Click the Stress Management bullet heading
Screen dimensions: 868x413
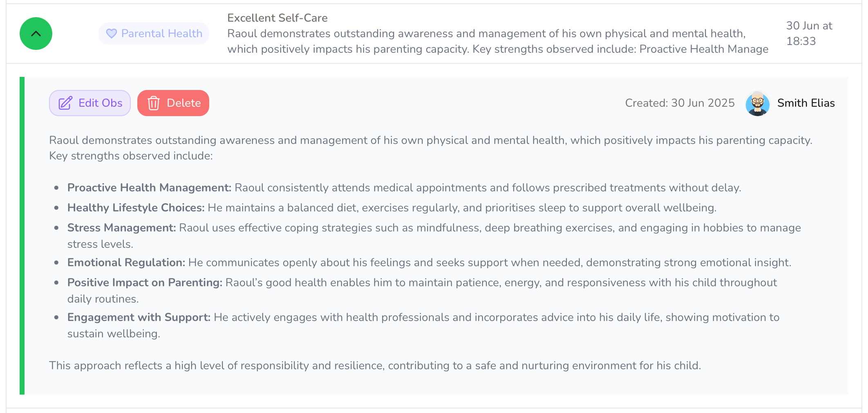tap(121, 228)
